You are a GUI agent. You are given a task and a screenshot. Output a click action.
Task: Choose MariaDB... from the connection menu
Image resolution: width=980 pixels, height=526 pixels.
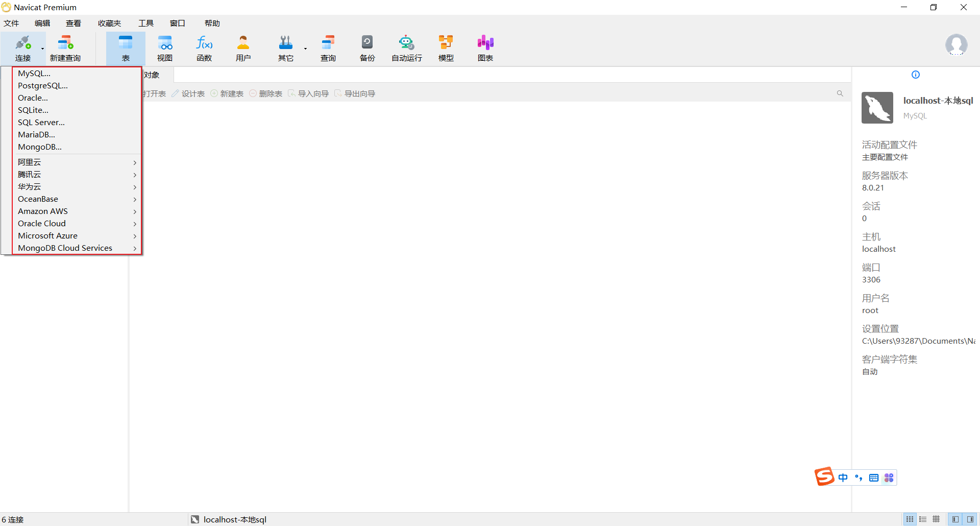(x=77, y=135)
